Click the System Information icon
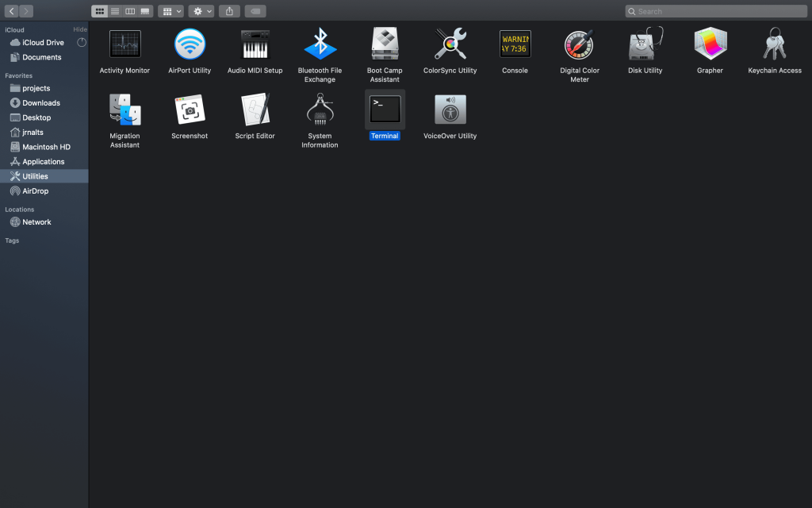Image resolution: width=812 pixels, height=508 pixels. pyautogui.click(x=320, y=110)
